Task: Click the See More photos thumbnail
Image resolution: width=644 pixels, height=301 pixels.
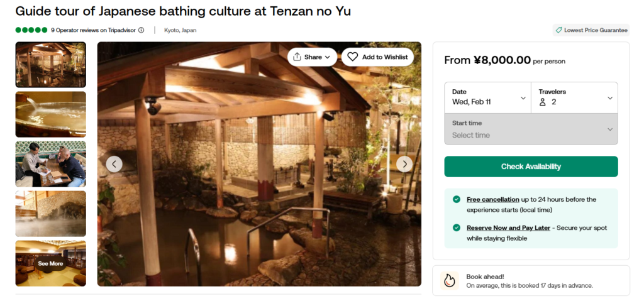Action: (x=51, y=263)
